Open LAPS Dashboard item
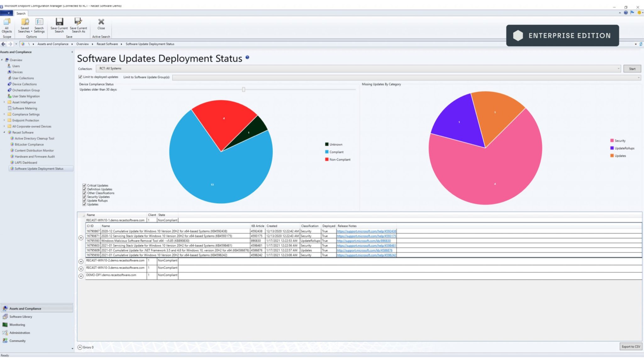Screen dimensions: 644x362 [x=26, y=162]
